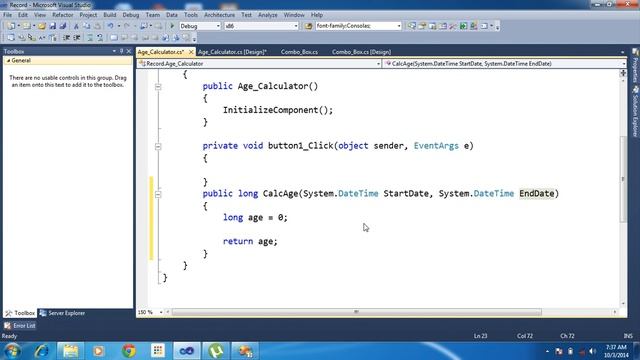
Task: Launch Internet Explorer from taskbar
Action: pos(41,351)
